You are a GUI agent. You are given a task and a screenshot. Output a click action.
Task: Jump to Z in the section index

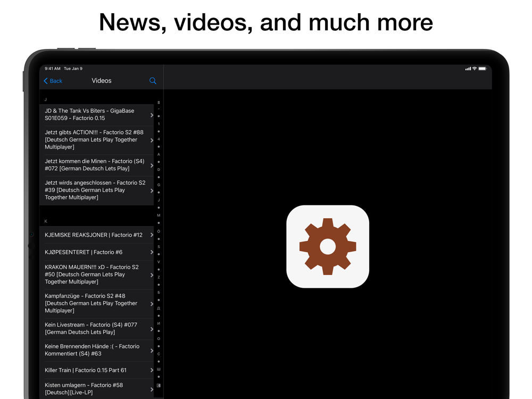(x=159, y=277)
